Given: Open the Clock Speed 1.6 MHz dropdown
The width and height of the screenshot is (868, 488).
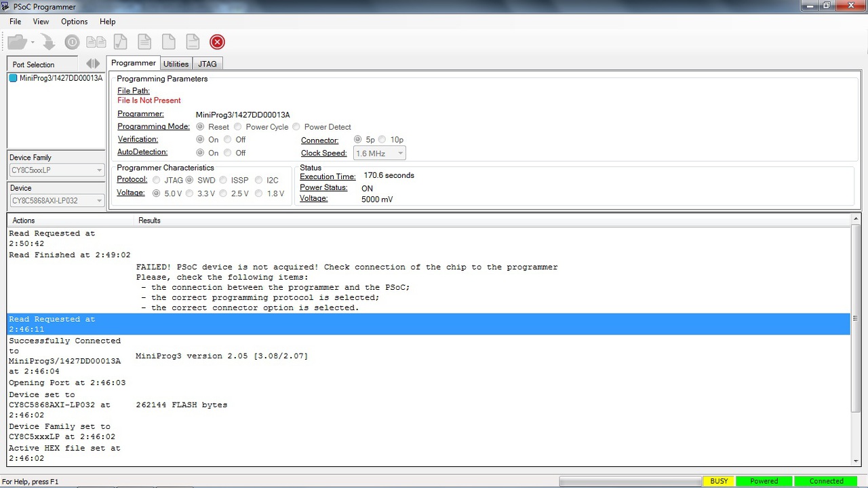Looking at the screenshot, I should point(379,153).
